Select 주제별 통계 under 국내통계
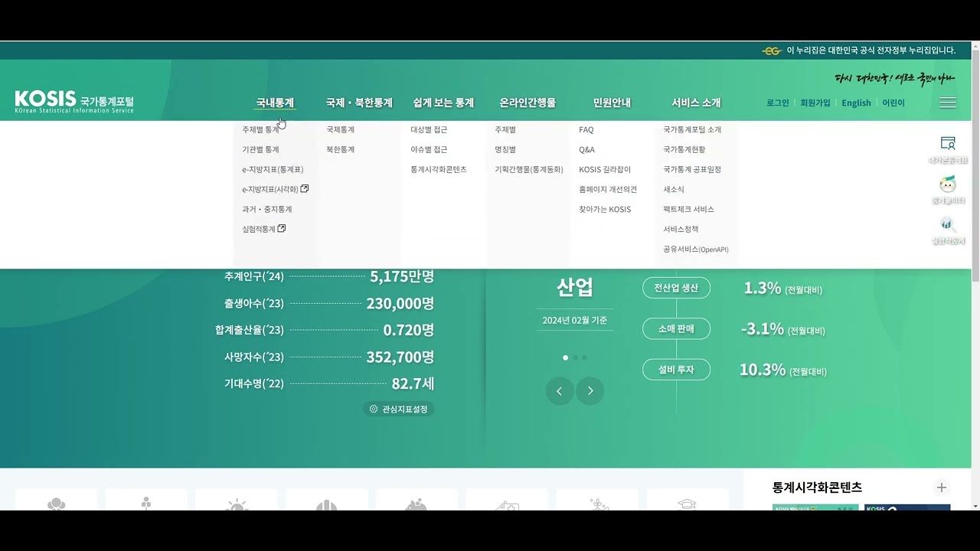Screen dimensions: 980x551 pos(261,129)
